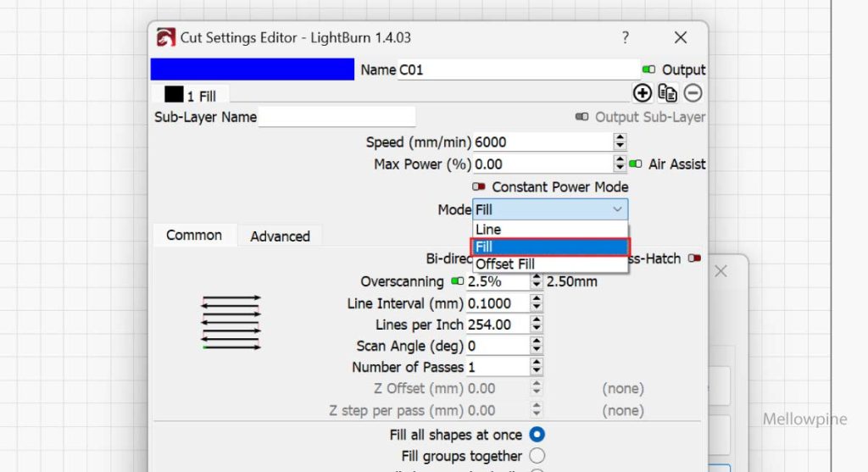This screenshot has width=868, height=472.
Task: Click the help question mark in title bar
Action: coord(626,38)
